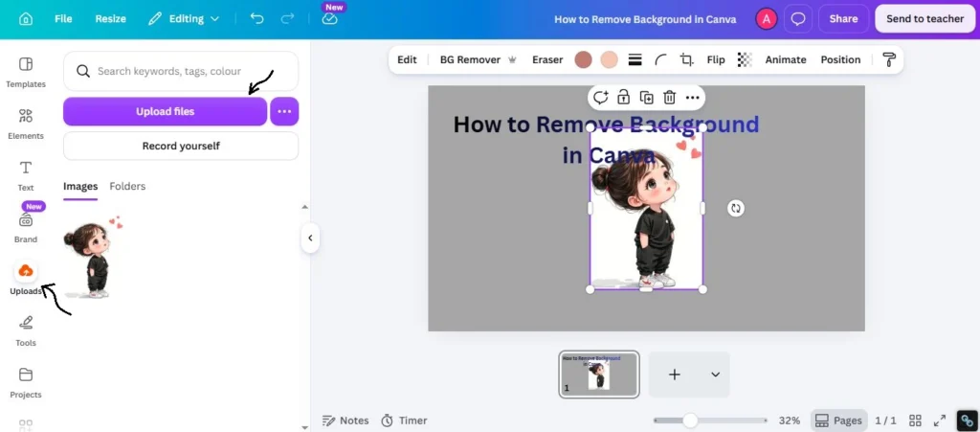
Task: Click the Record yourself button
Action: [x=181, y=146]
